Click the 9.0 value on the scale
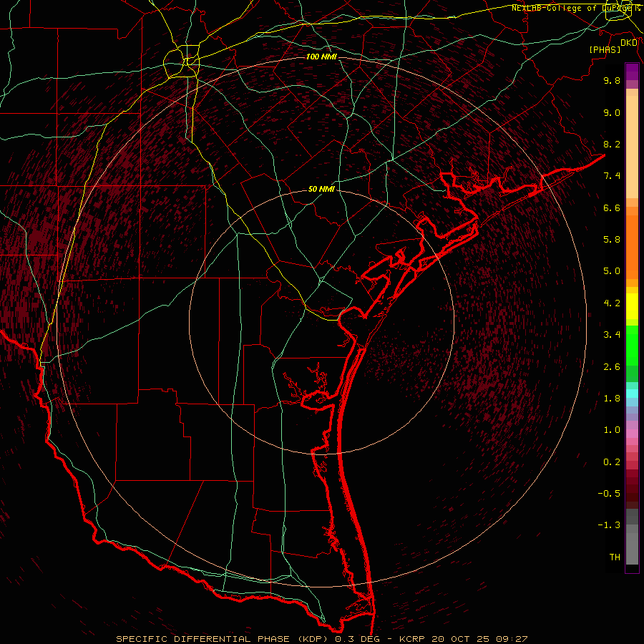 pyautogui.click(x=612, y=112)
